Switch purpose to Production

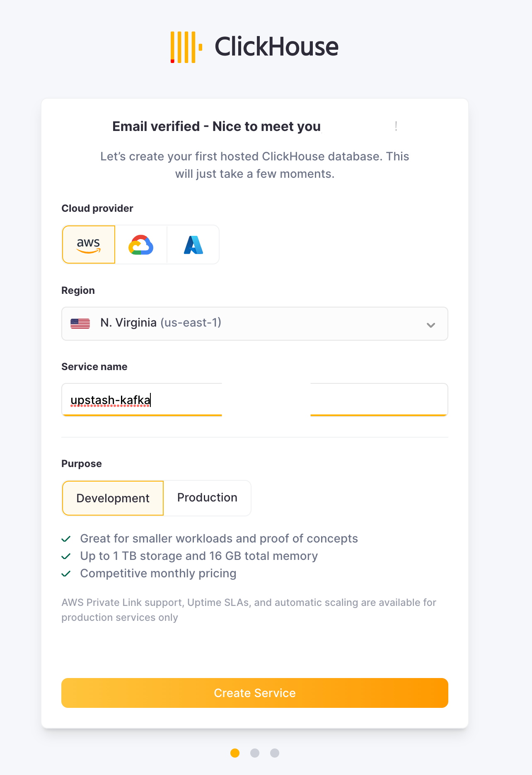click(x=207, y=498)
